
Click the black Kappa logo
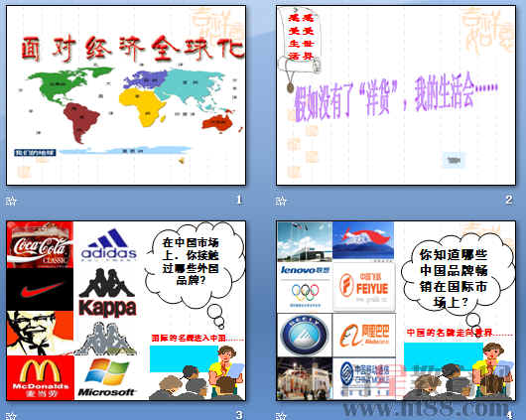coord(107,292)
